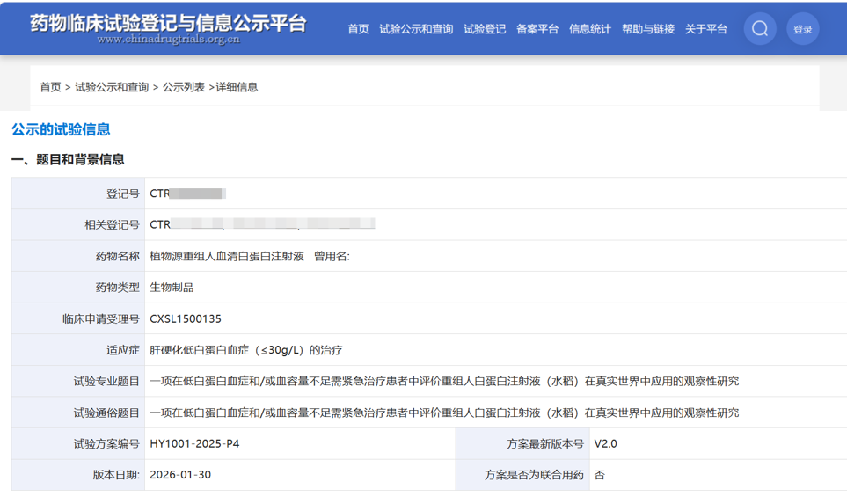The height and width of the screenshot is (504, 847).
Task: Open the 首页 item in top navigation
Action: [358, 29]
